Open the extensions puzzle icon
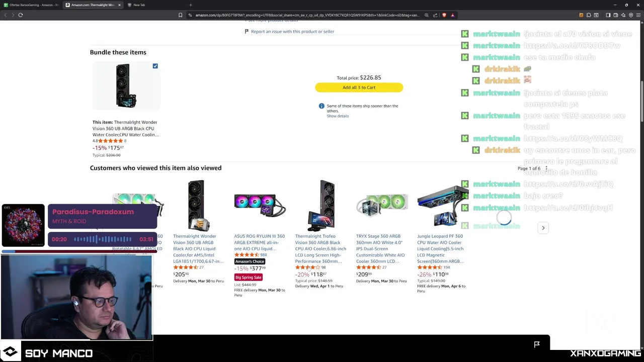 [x=589, y=15]
